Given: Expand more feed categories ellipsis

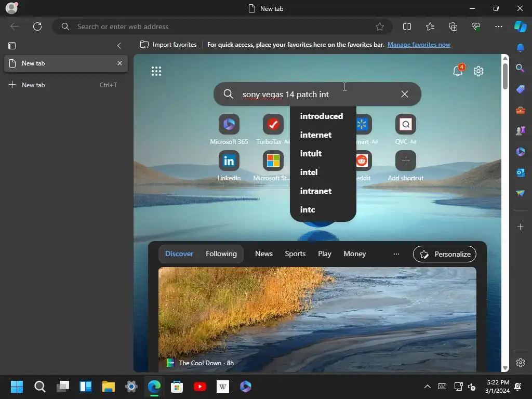Looking at the screenshot, I should coord(396,254).
